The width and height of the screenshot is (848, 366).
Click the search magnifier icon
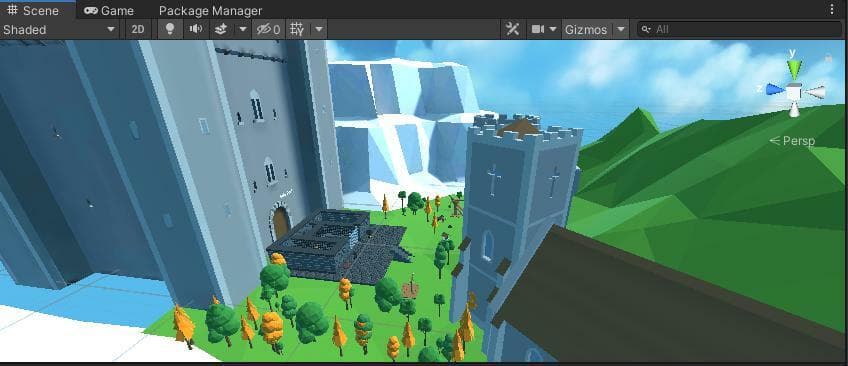[646, 29]
